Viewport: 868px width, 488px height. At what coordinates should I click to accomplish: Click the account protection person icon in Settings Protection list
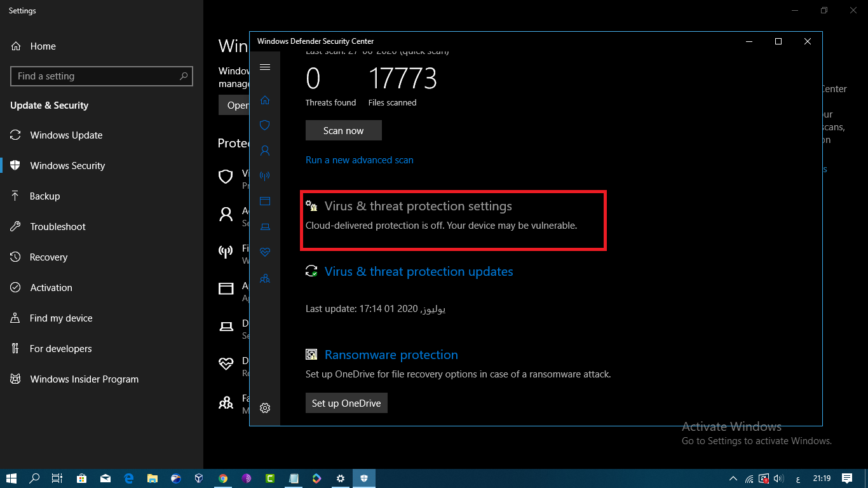(x=226, y=214)
